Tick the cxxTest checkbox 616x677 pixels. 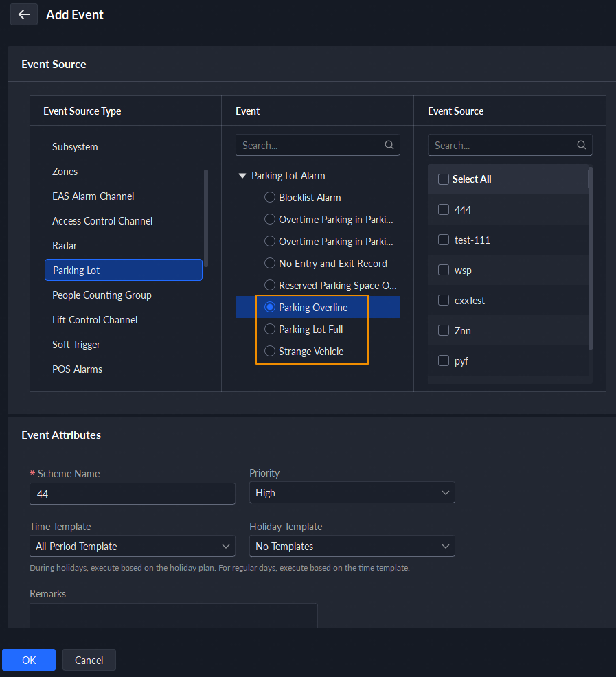click(444, 301)
